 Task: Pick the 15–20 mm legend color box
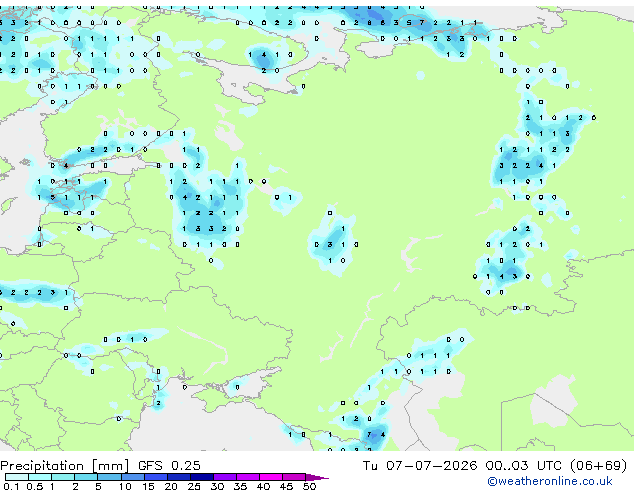156,477
